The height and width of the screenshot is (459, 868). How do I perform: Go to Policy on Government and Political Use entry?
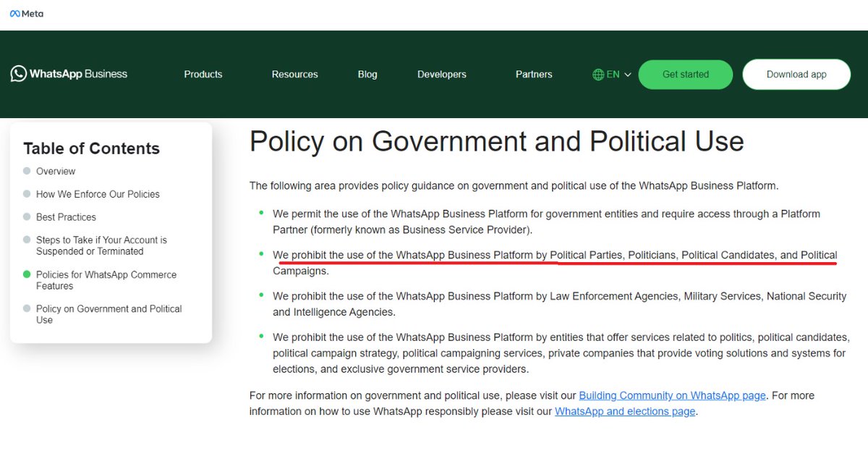[109, 314]
